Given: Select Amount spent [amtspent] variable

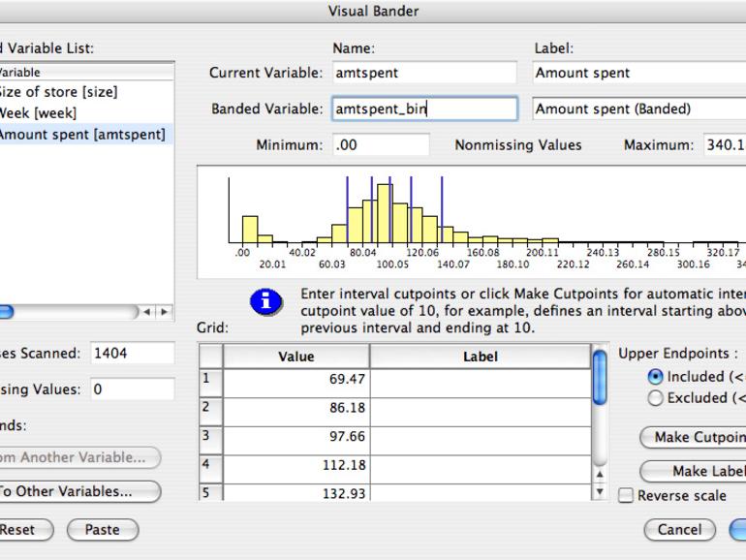Looking at the screenshot, I should [85, 135].
